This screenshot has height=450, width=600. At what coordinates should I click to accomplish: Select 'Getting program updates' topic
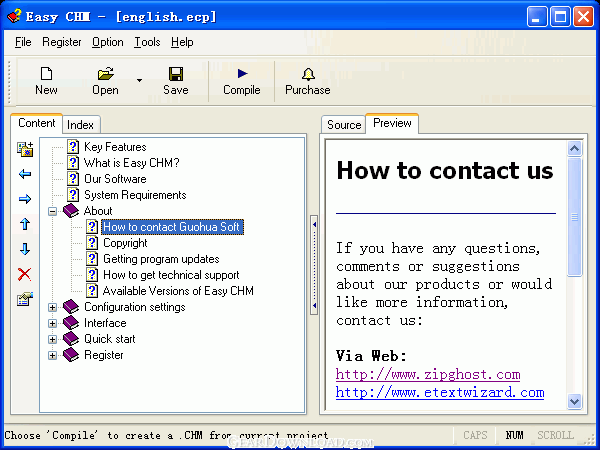coord(161,259)
